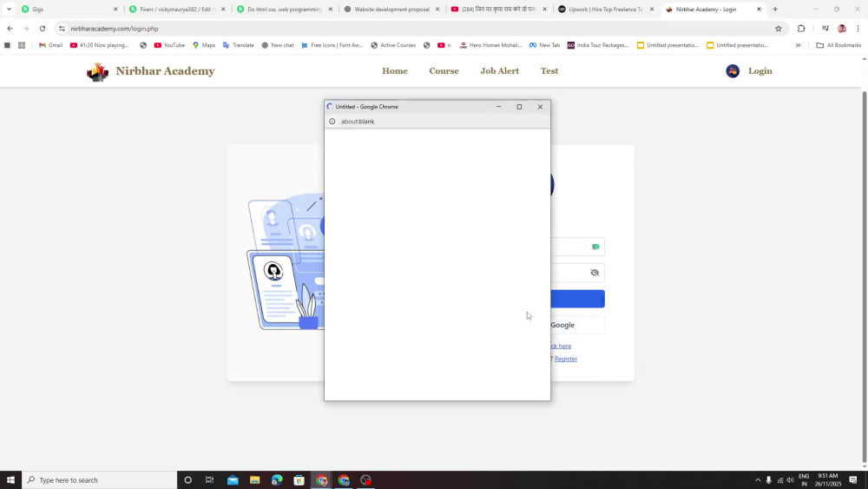Open the Job Alert menu item
Image resolution: width=868 pixels, height=489 pixels.
[x=499, y=71]
